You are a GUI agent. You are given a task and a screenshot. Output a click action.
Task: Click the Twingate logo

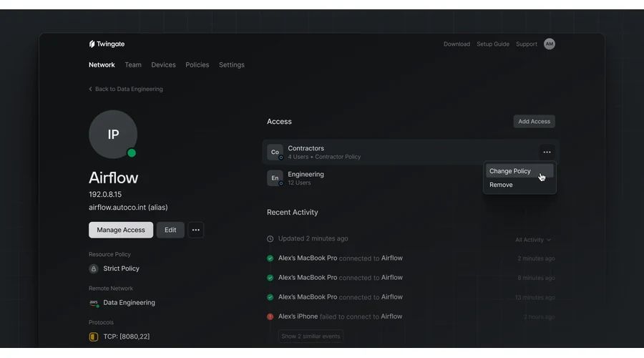click(107, 44)
